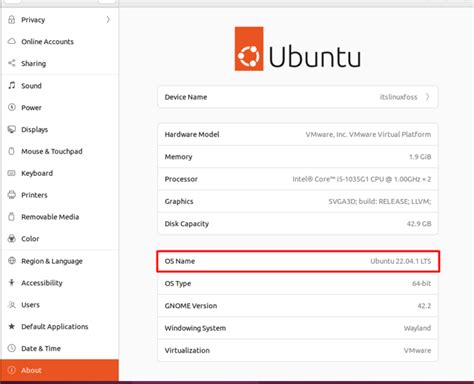Click the Date & Time clock icon
This screenshot has height=384, width=474.
coord(12,348)
